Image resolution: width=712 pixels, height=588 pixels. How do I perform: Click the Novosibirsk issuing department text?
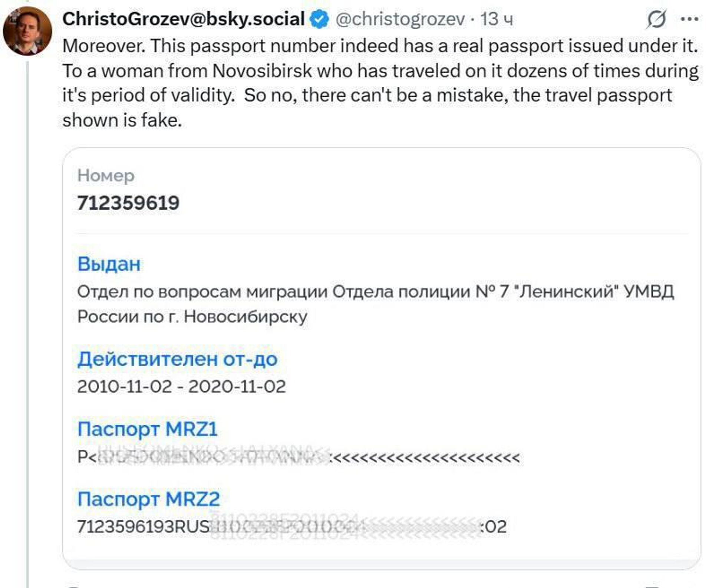(x=375, y=304)
